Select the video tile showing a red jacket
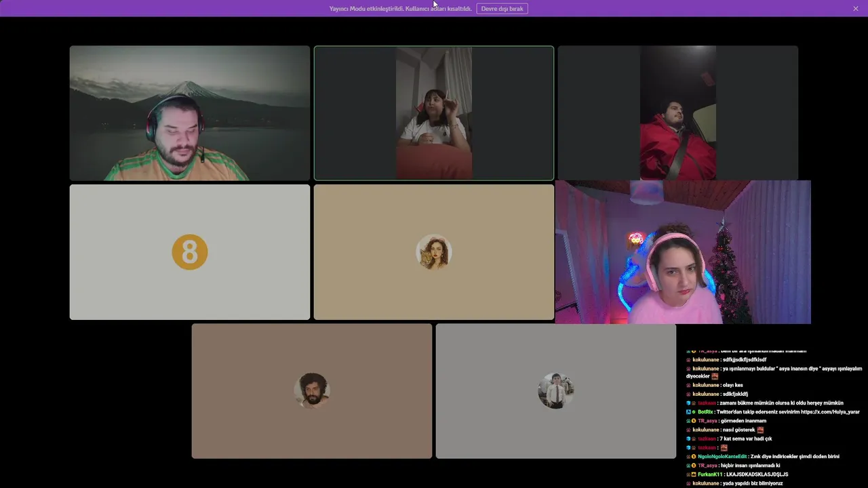 [678, 113]
